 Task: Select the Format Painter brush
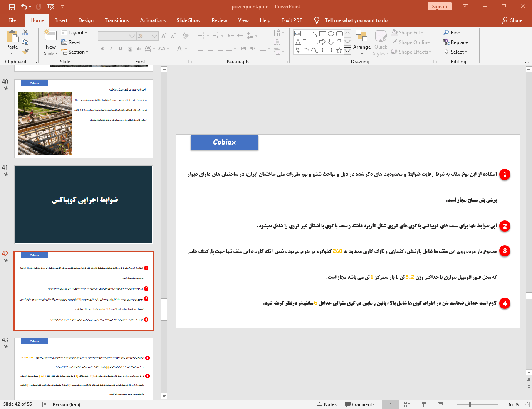tap(25, 52)
